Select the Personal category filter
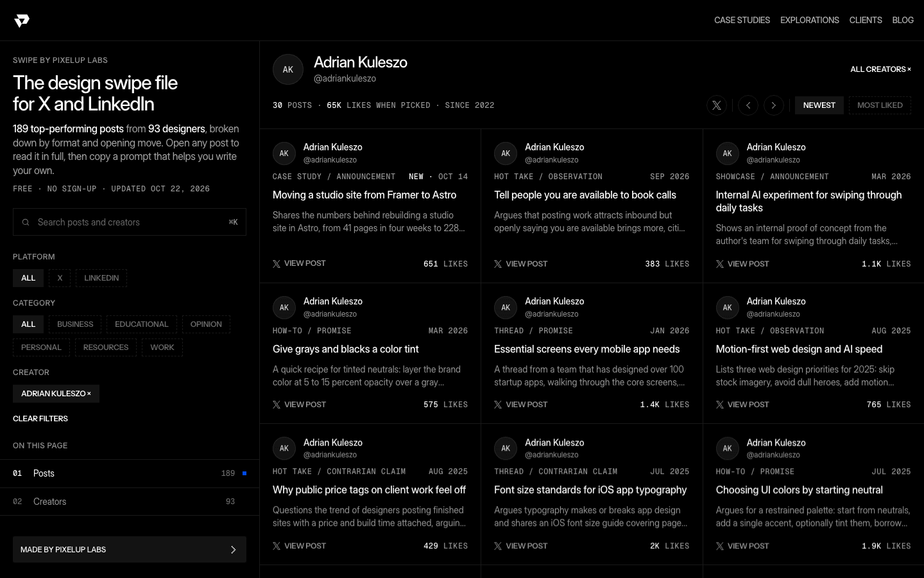The image size is (924, 578). pyautogui.click(x=41, y=347)
